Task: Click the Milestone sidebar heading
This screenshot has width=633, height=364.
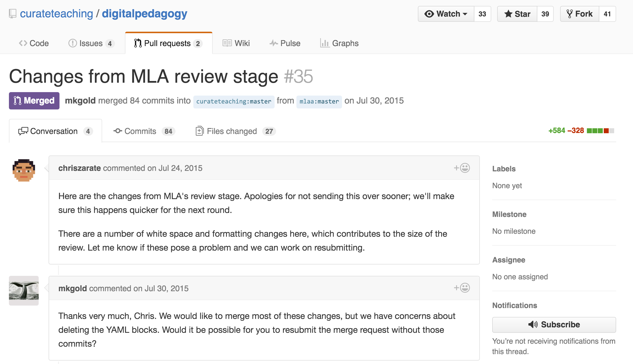Action: click(x=509, y=214)
